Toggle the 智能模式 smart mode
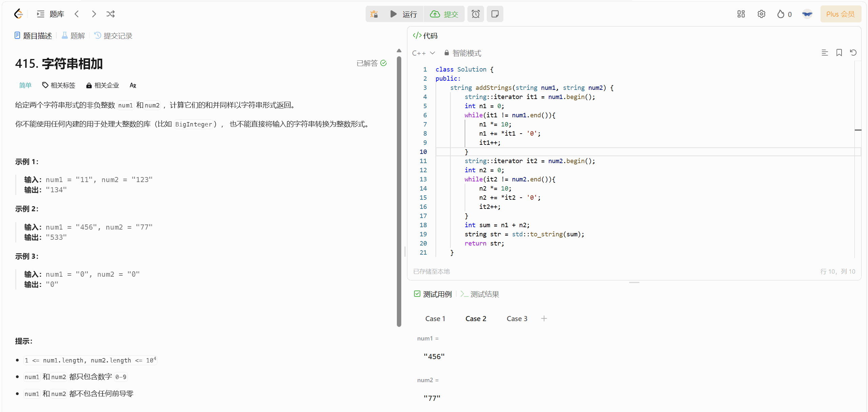The height and width of the screenshot is (412, 868). pyautogui.click(x=463, y=53)
